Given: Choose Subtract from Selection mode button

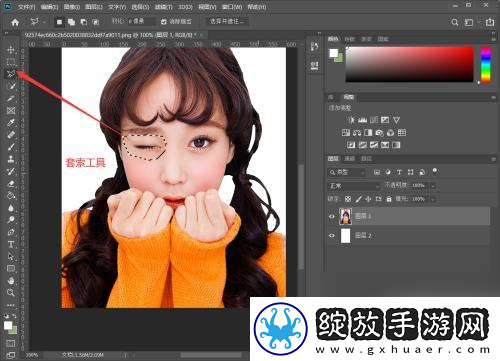Looking at the screenshot, I should tap(84, 22).
